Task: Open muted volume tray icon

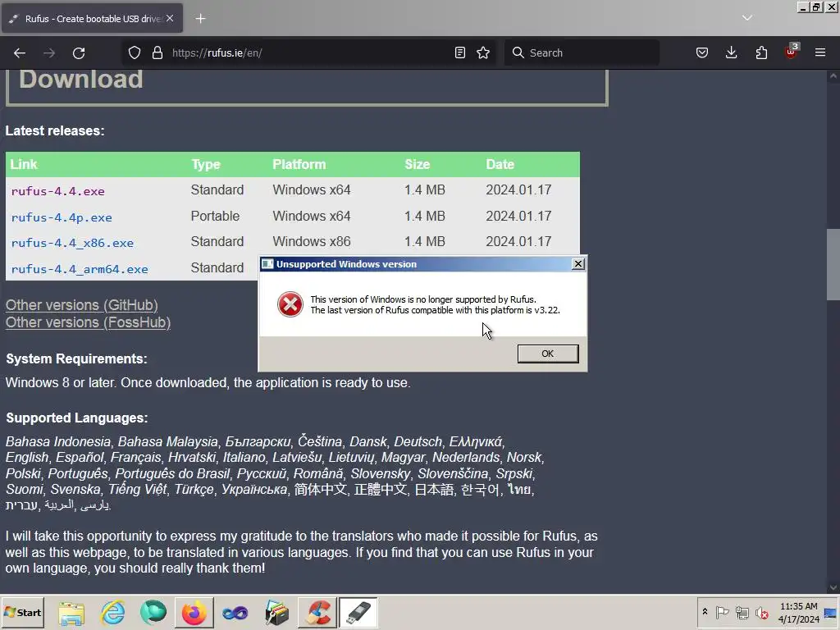Action: (761, 612)
